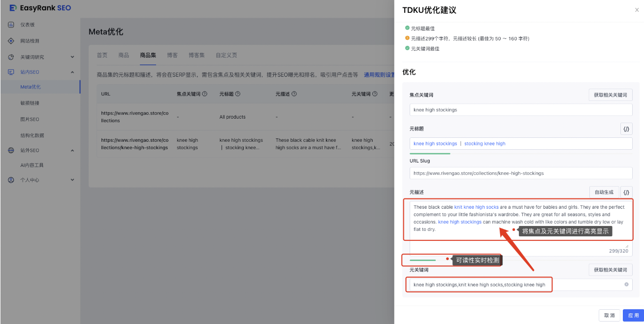Click the 个人中心 profile icon
This screenshot has width=644, height=324.
(x=11, y=180)
